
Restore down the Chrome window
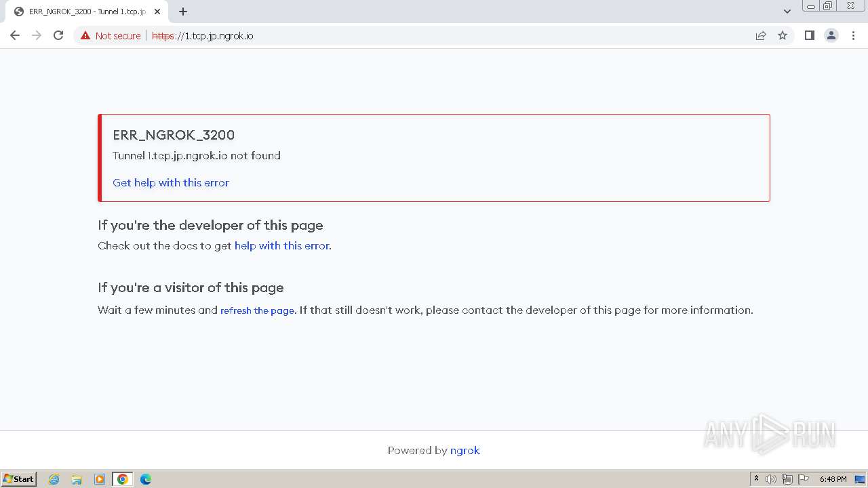[828, 5]
